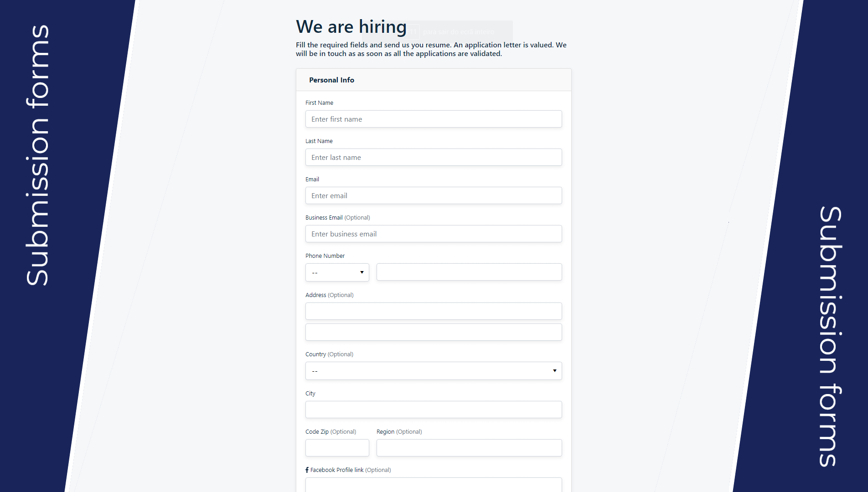Open the Country selection dropdown
The image size is (868, 492).
433,370
